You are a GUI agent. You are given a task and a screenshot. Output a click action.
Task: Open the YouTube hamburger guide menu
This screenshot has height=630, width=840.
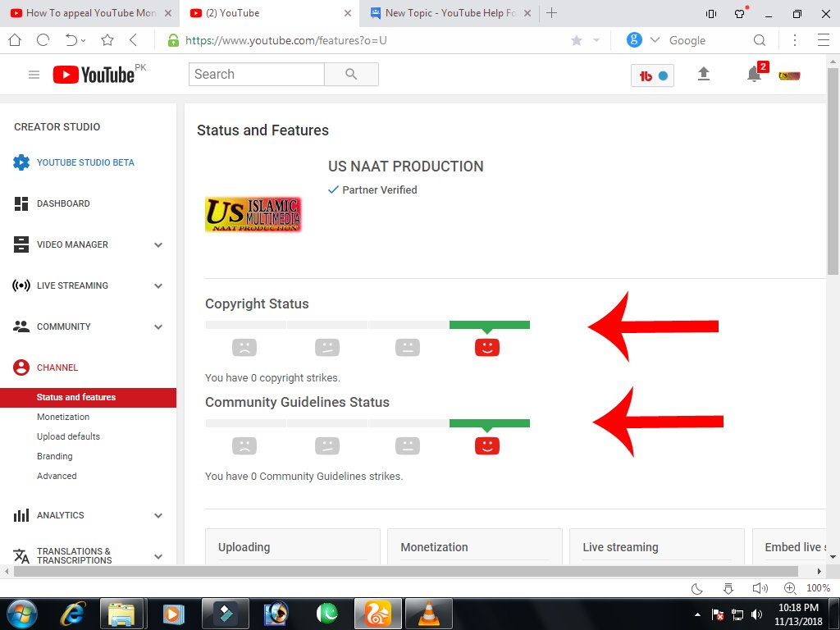click(34, 75)
